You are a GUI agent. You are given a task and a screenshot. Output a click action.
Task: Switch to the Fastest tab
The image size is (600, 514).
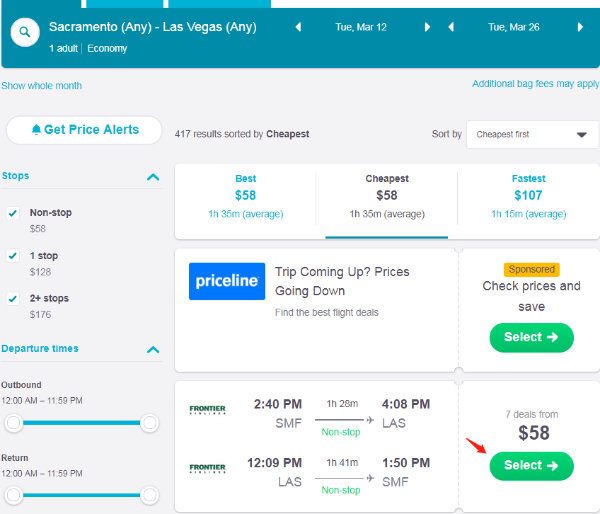pyautogui.click(x=528, y=198)
